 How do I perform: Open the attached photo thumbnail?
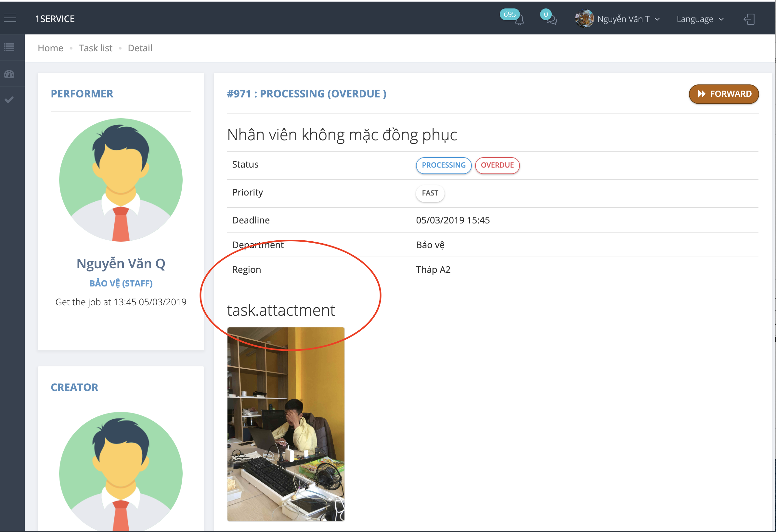286,424
